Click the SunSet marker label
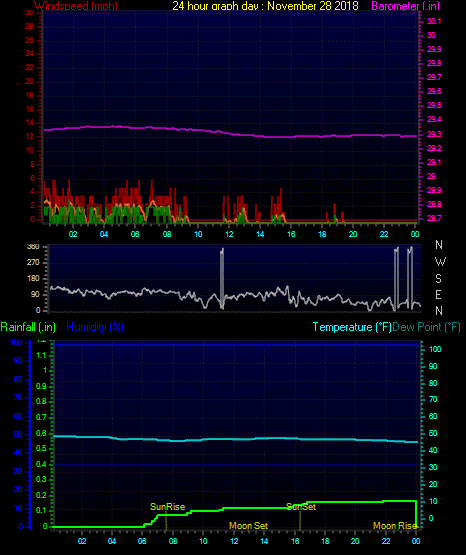 [x=301, y=507]
